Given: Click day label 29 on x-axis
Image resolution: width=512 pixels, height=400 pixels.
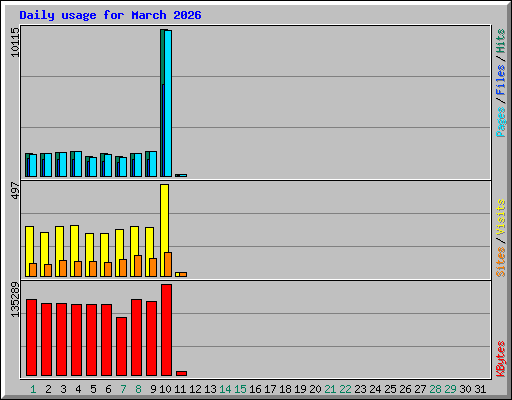Looking at the screenshot, I should pyautogui.click(x=450, y=389).
